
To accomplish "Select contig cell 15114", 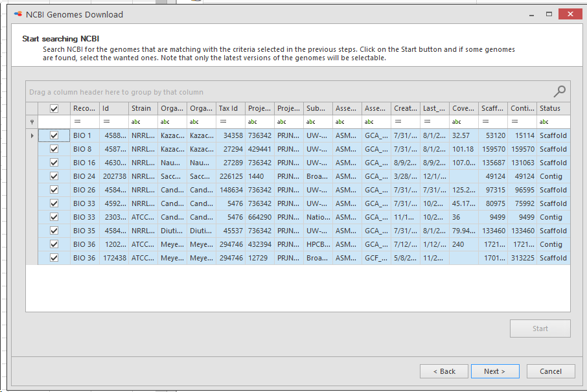I will (x=522, y=135).
